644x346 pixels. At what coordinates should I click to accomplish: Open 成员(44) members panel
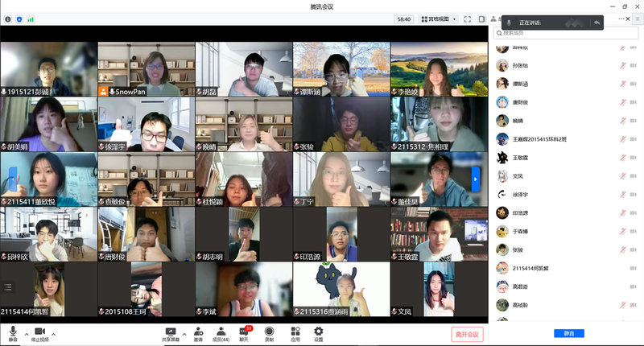coord(220,332)
